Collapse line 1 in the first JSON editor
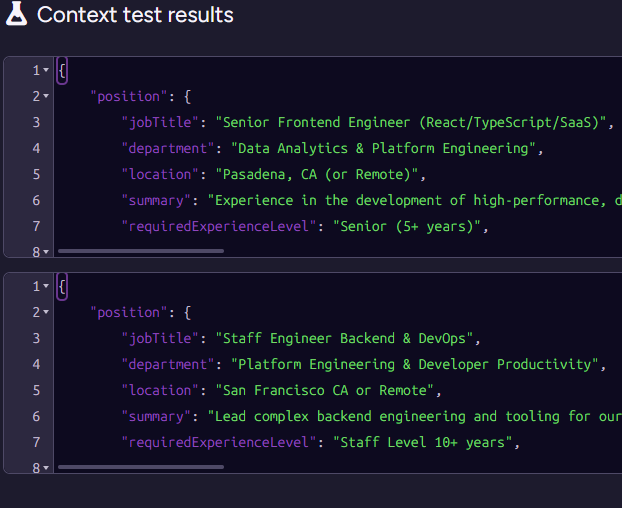Image resolution: width=622 pixels, height=508 pixels. pyautogui.click(x=46, y=71)
